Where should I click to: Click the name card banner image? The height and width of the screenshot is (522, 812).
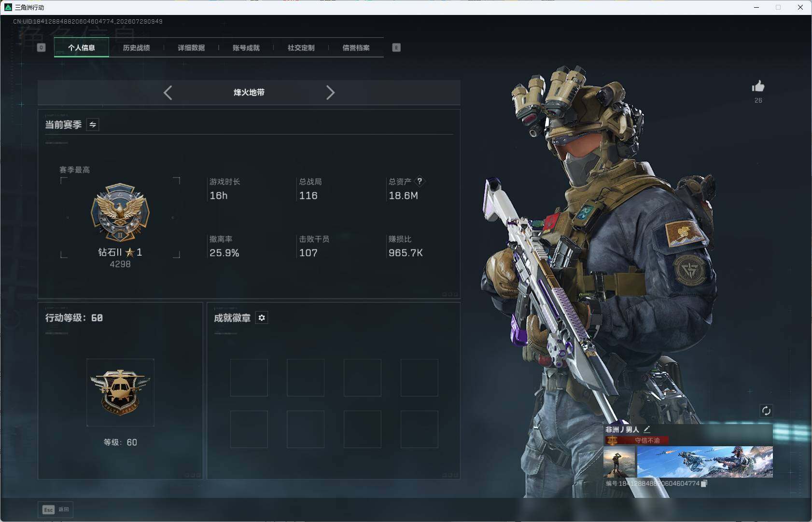(705, 462)
